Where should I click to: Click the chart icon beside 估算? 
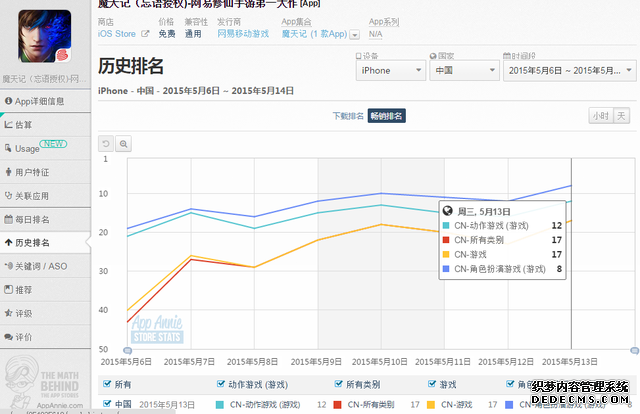coord(9,125)
